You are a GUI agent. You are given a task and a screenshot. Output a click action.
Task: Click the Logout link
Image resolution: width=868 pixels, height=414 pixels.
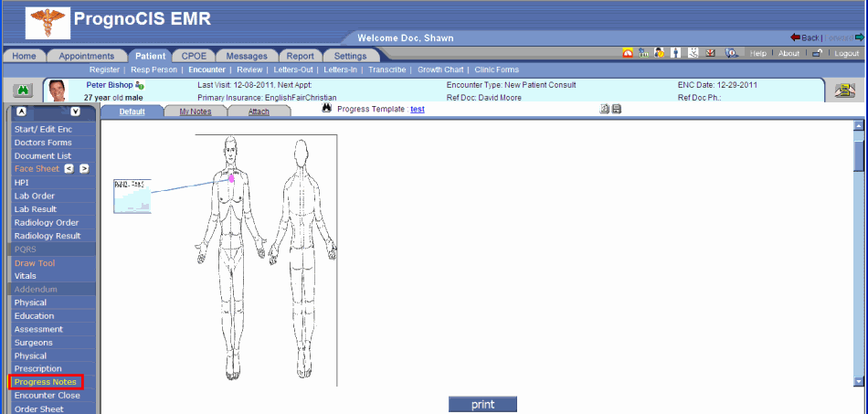(x=847, y=53)
